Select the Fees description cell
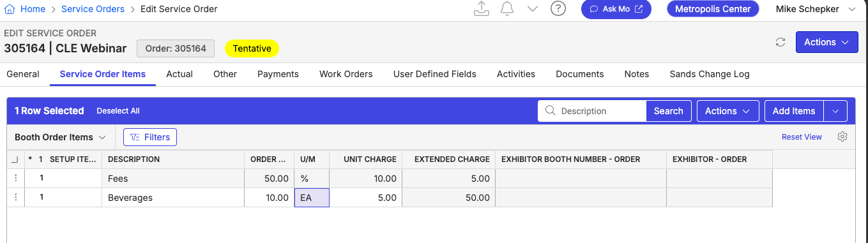The height and width of the screenshot is (243, 868). click(x=173, y=179)
